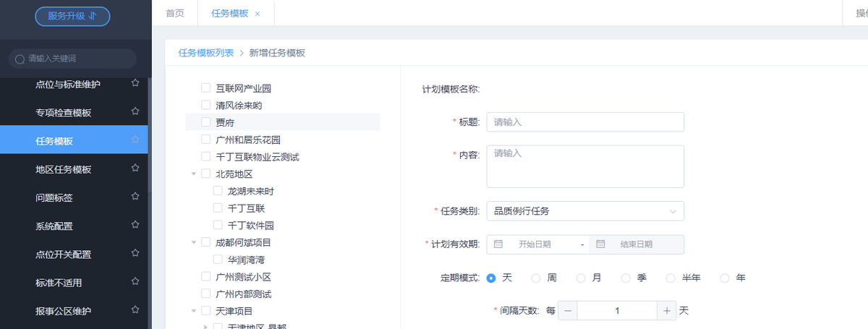Check the 贾府 checkbox
868x329 pixels.
pos(205,122)
